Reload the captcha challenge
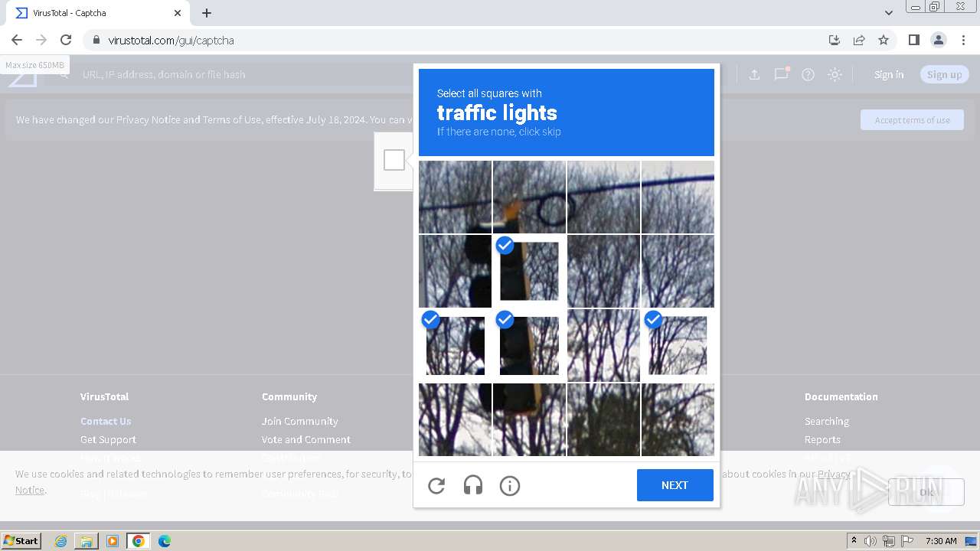This screenshot has width=980, height=551. [436, 485]
